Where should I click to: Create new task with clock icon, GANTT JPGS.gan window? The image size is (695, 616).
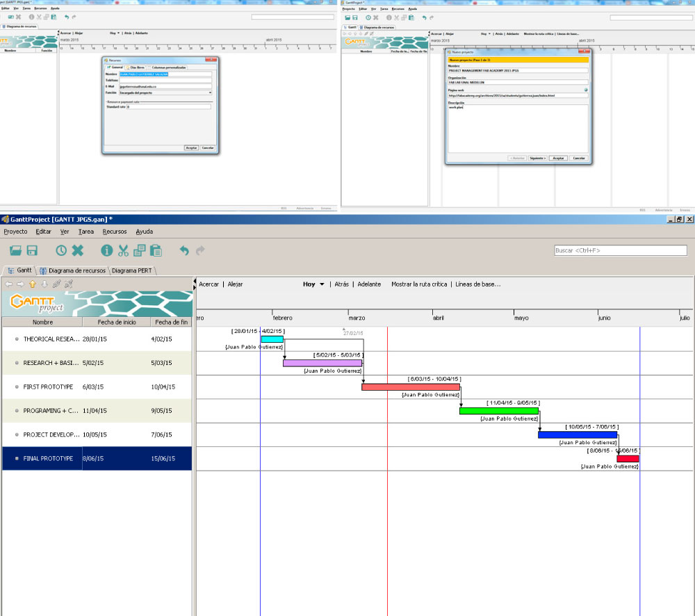click(x=61, y=250)
